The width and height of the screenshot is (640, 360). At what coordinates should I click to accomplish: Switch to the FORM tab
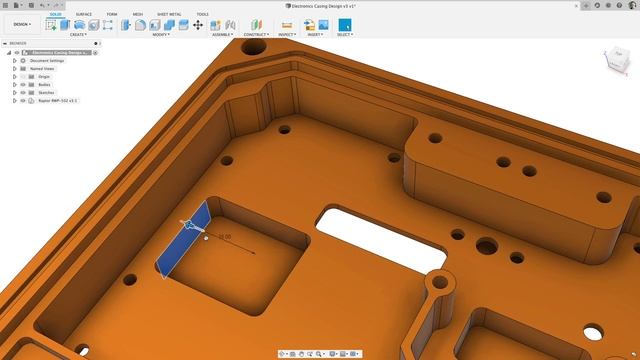click(112, 14)
